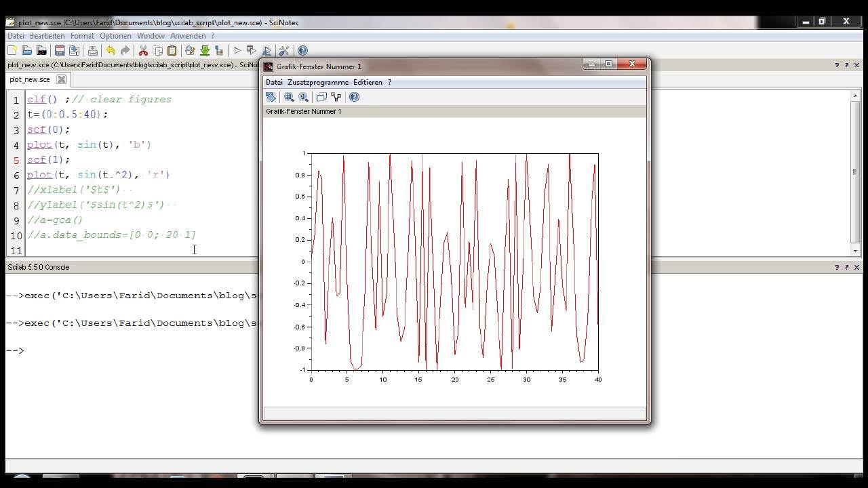Close the Grafik-Fenster Nummer 1 window

(632, 64)
